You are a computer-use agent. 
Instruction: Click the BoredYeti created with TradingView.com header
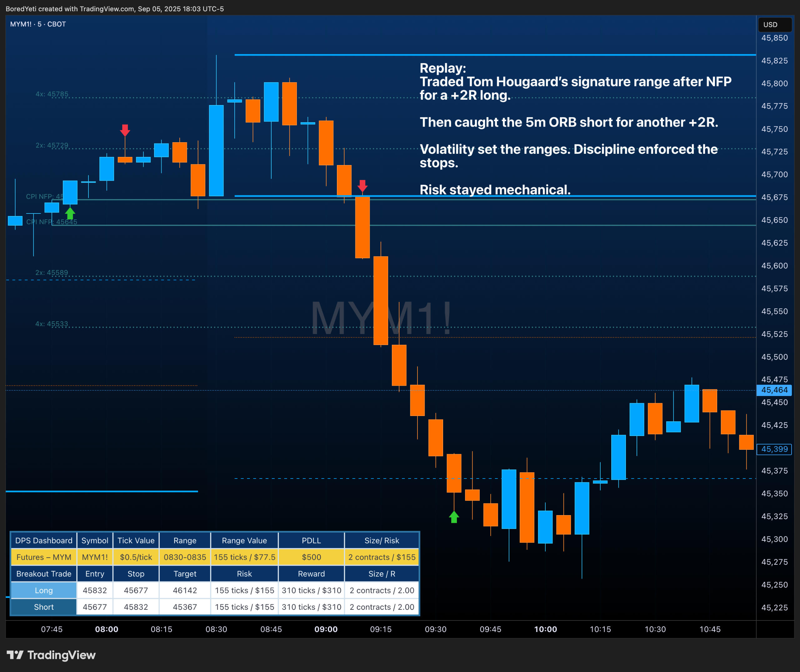click(x=115, y=8)
